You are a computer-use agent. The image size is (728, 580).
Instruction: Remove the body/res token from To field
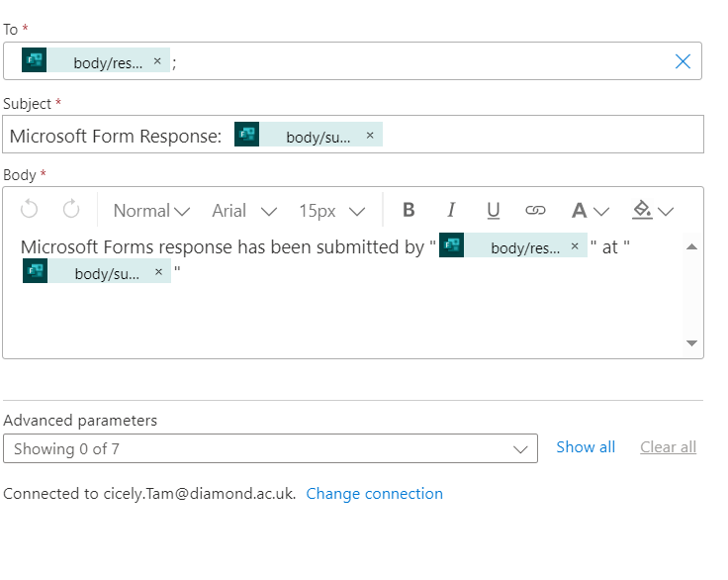pos(157,61)
